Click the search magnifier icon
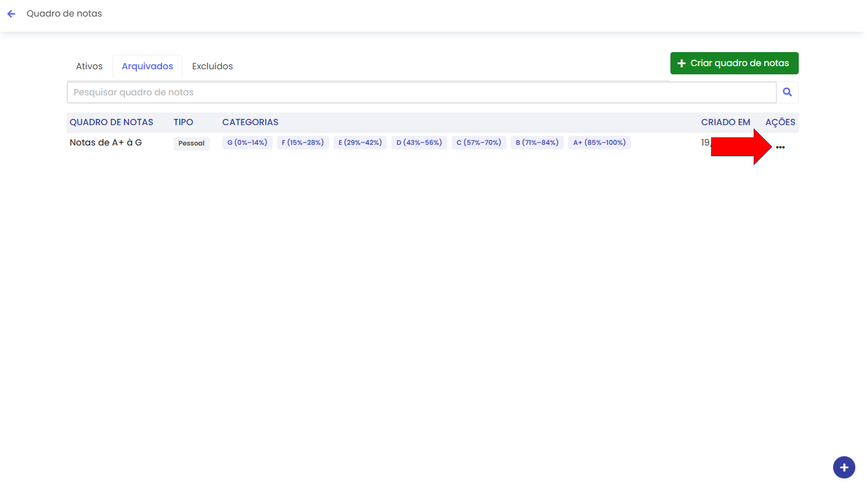The height and width of the screenshot is (488, 868). [787, 92]
